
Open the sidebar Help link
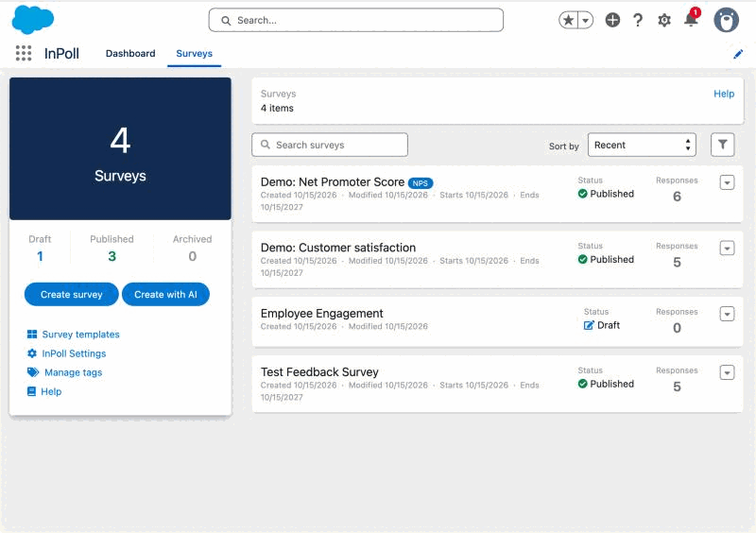click(x=51, y=391)
